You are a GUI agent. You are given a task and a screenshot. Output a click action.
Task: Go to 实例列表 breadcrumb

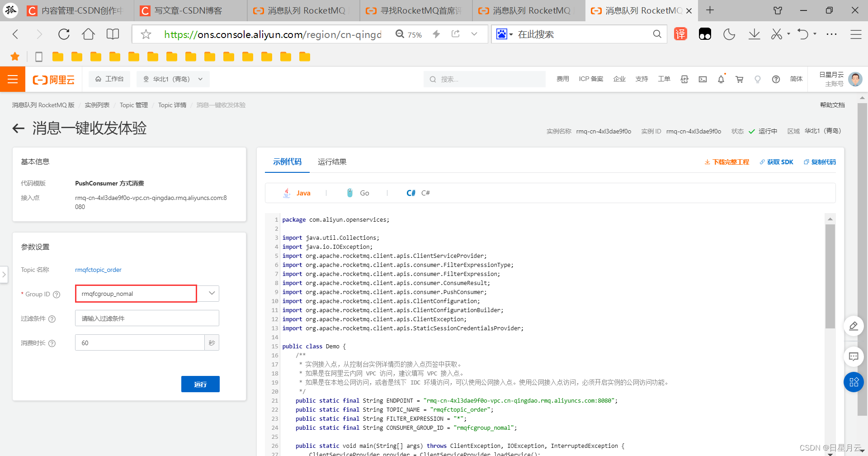click(97, 105)
